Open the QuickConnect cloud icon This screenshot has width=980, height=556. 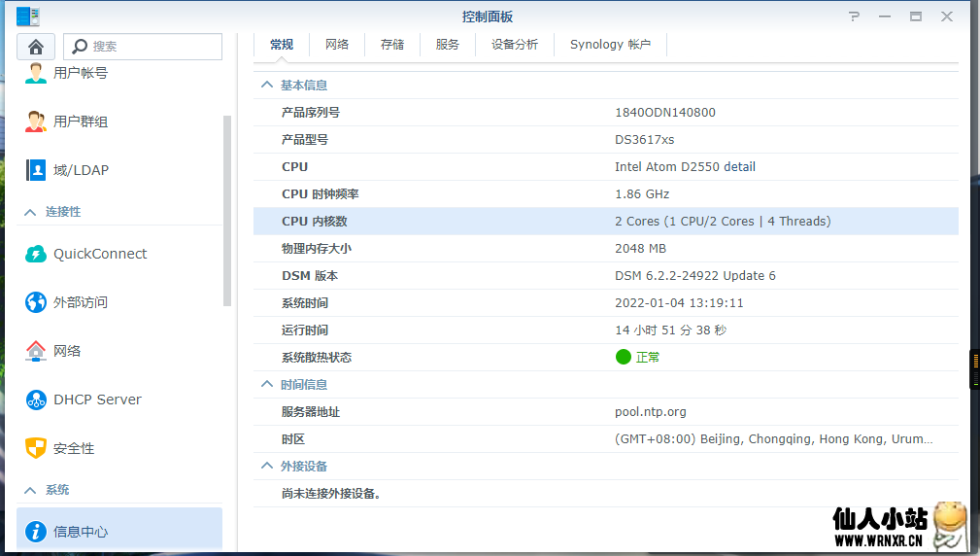pyautogui.click(x=36, y=254)
